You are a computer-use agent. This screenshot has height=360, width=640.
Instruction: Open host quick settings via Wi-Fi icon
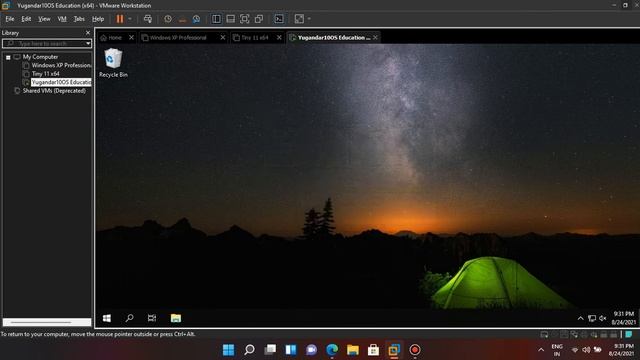(575, 350)
